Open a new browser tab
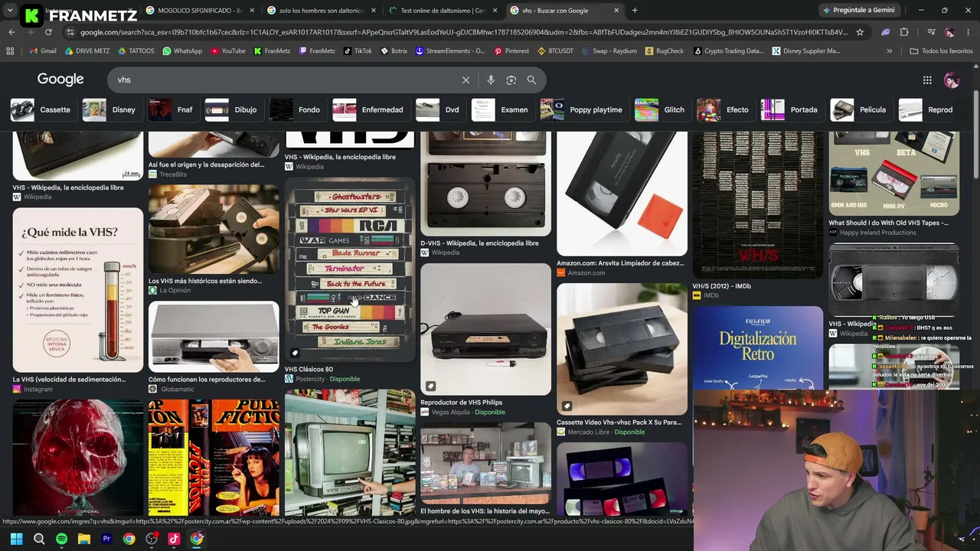This screenshot has height=551, width=980. (x=635, y=10)
